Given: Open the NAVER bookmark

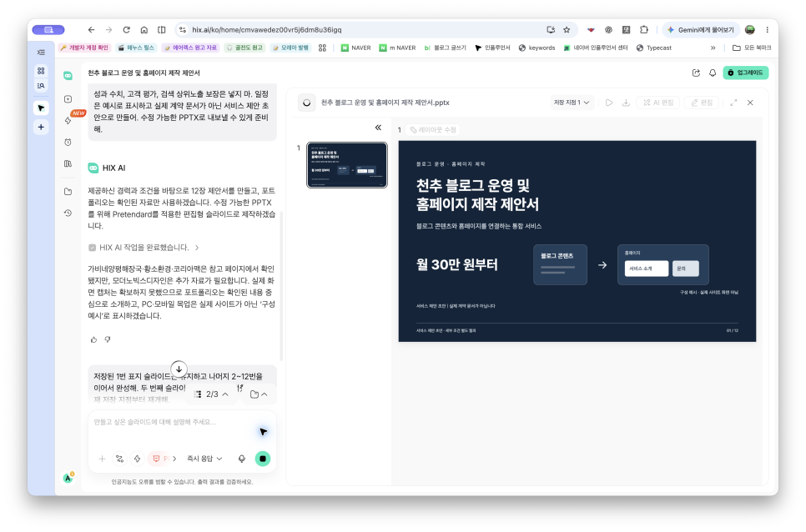Looking at the screenshot, I should pyautogui.click(x=355, y=48).
